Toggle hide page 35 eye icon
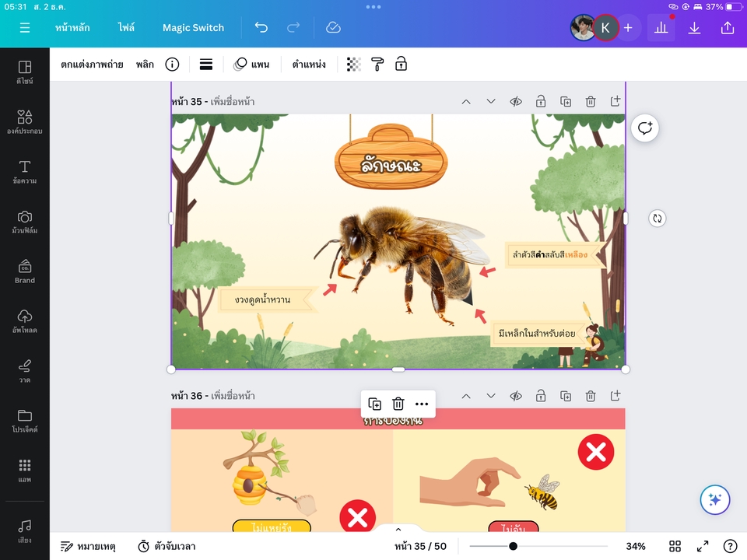Image resolution: width=747 pixels, height=560 pixels. pos(515,102)
